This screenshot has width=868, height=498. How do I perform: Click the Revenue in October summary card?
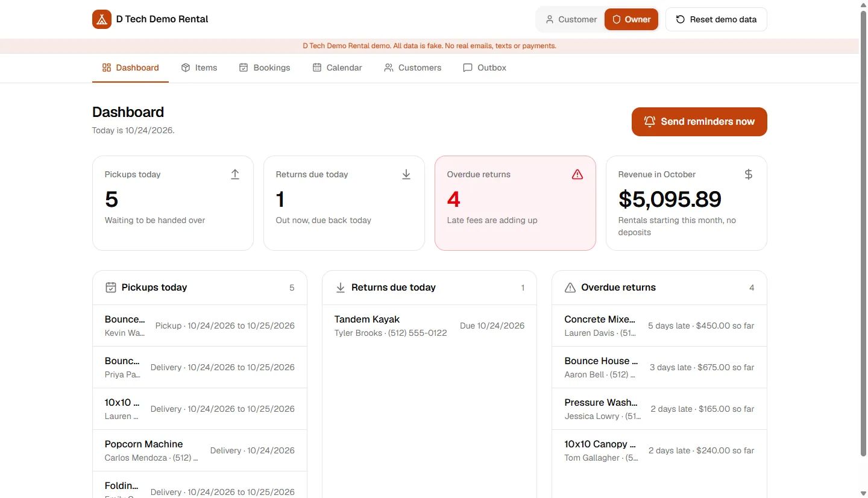687,203
